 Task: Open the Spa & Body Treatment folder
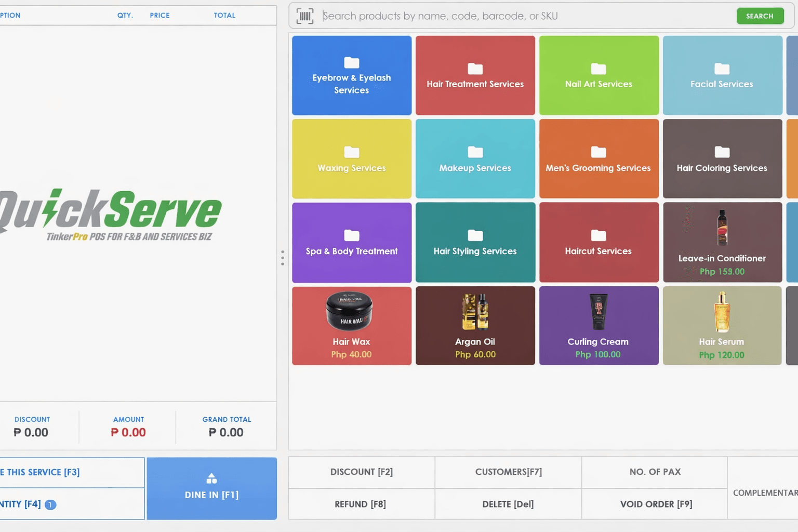[x=351, y=242]
